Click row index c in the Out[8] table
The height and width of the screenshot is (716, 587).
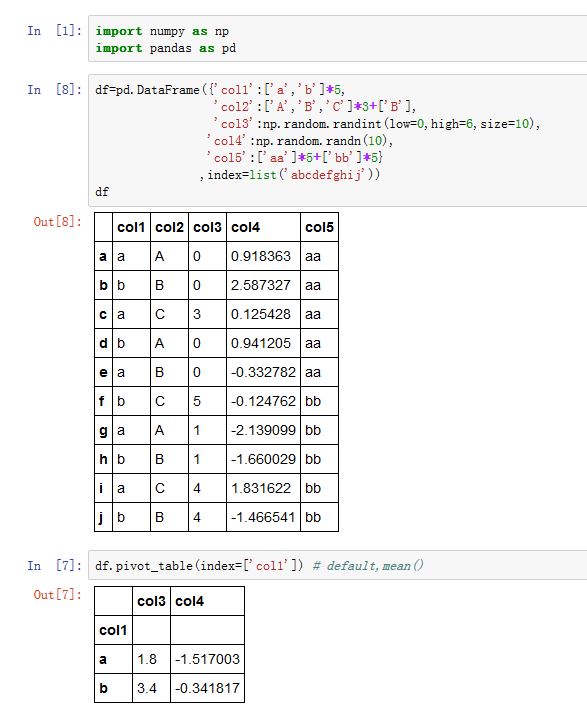coord(103,314)
